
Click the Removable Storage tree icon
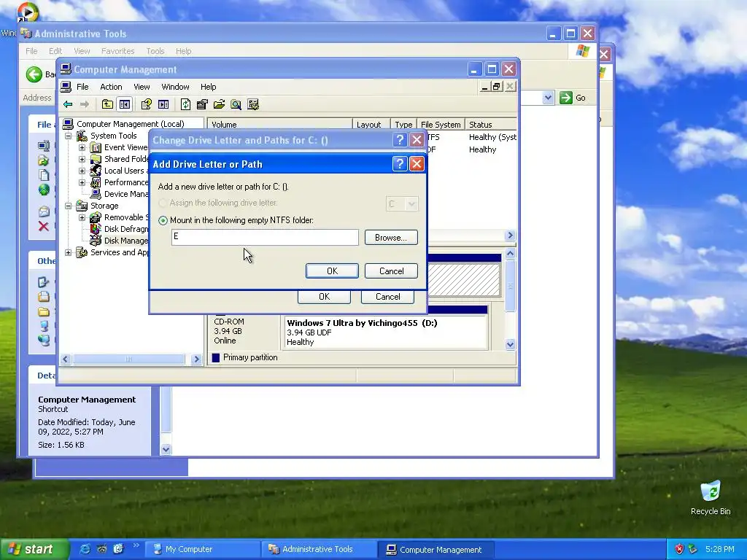tap(96, 217)
